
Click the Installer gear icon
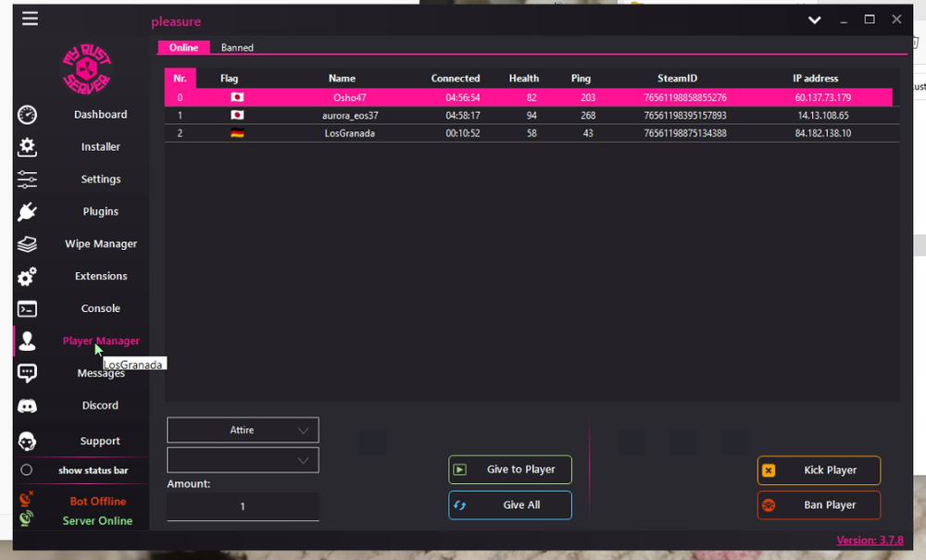click(x=28, y=147)
